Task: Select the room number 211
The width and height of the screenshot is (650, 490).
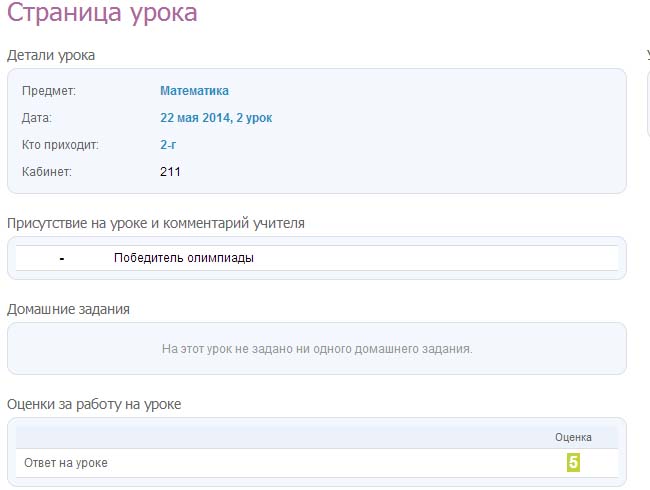Action: coord(170,172)
